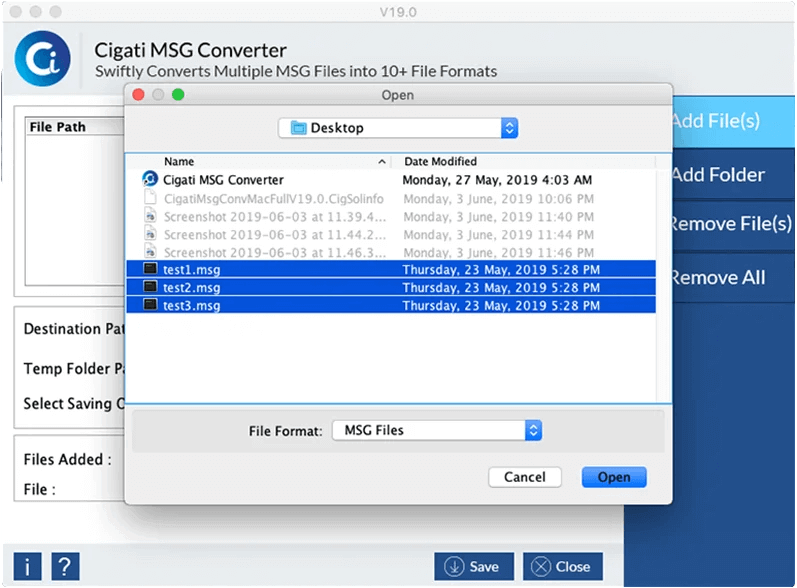This screenshot has width=797, height=588.
Task: Click Save button in converter window
Action: coord(474,566)
